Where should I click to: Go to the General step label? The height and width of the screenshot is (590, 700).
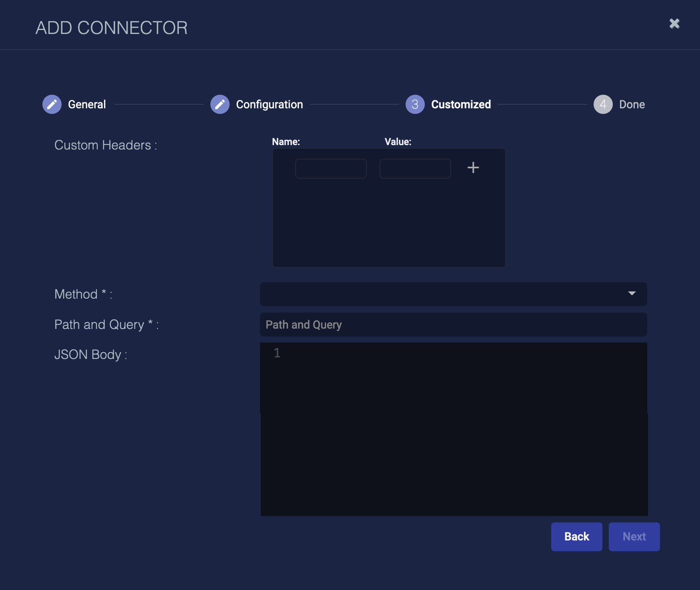point(87,104)
